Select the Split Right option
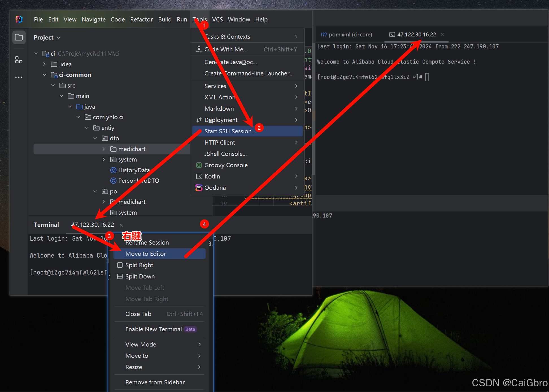The width and height of the screenshot is (549, 392). 139,265
